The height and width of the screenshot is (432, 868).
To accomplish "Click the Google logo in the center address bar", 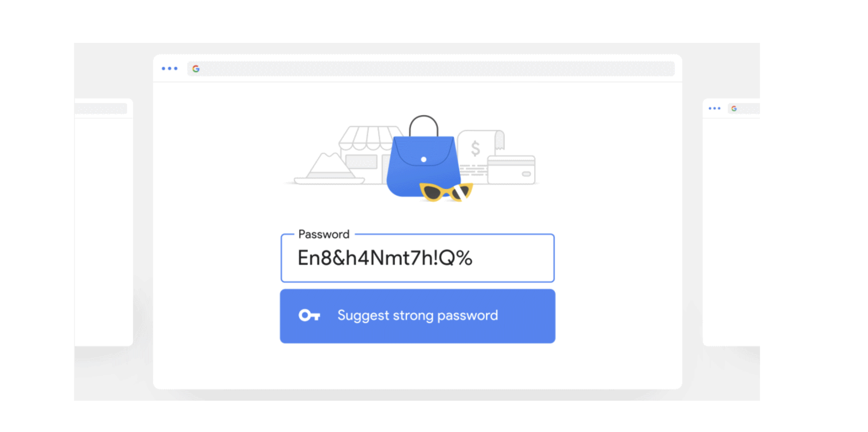I will click(196, 69).
